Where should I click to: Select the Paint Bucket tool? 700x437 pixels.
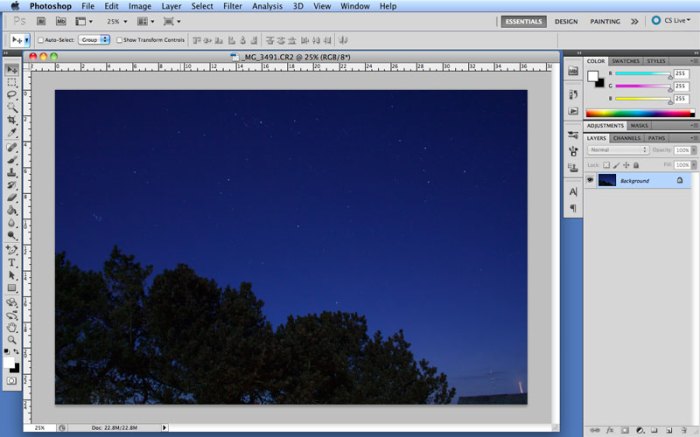coord(12,210)
